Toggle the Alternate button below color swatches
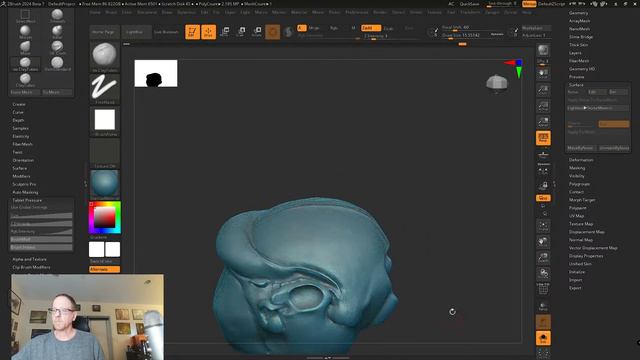The width and height of the screenshot is (640, 360). pos(104,269)
